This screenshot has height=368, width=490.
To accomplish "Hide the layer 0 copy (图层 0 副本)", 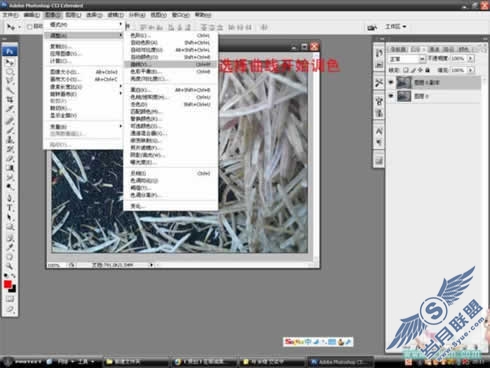I will click(x=391, y=82).
